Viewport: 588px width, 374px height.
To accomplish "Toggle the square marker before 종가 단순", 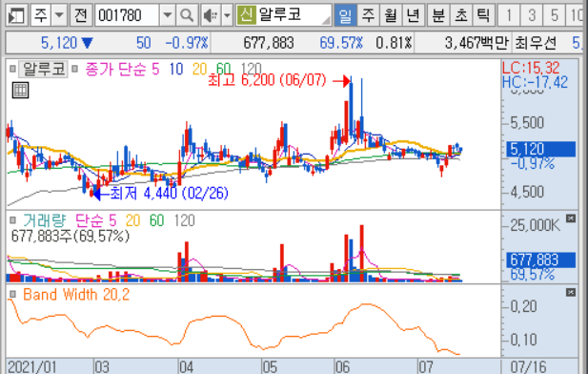I will (x=74, y=69).
